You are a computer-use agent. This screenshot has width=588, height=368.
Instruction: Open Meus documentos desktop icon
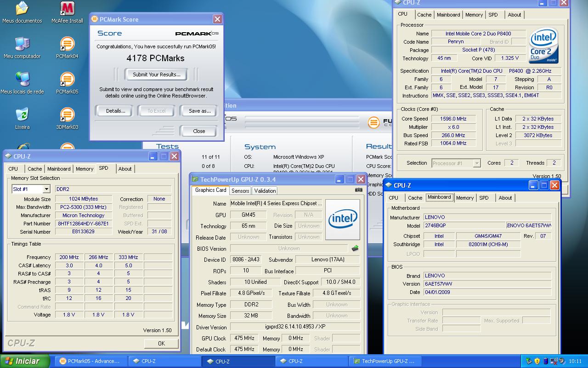pos(22,12)
